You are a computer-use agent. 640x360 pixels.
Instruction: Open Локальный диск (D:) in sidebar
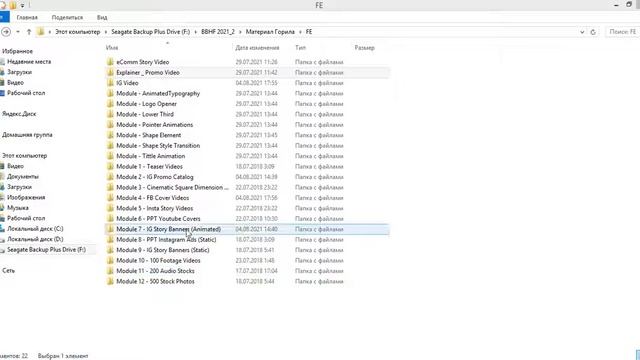pos(35,239)
